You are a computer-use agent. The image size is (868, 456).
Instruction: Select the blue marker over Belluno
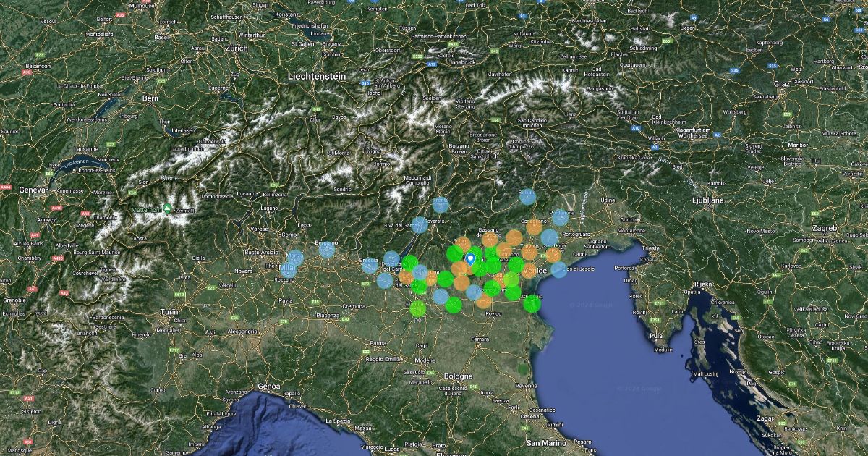tap(527, 197)
